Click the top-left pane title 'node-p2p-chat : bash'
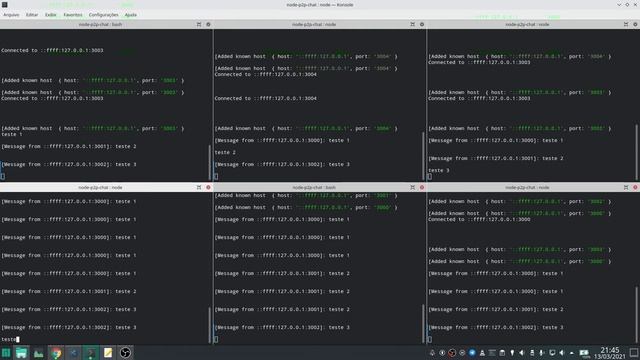The image size is (640, 360). pyautogui.click(x=100, y=24)
